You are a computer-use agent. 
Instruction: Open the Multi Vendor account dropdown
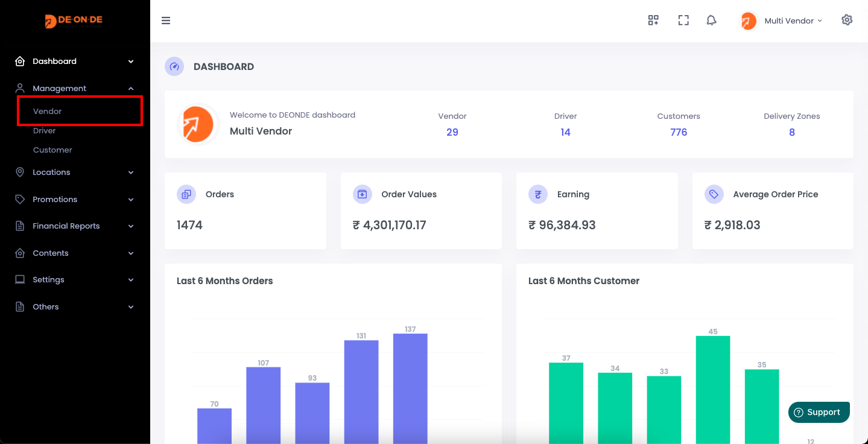[793, 21]
